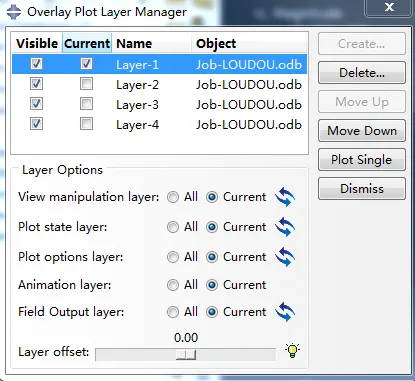Select All radio for Animation layer

click(x=173, y=285)
